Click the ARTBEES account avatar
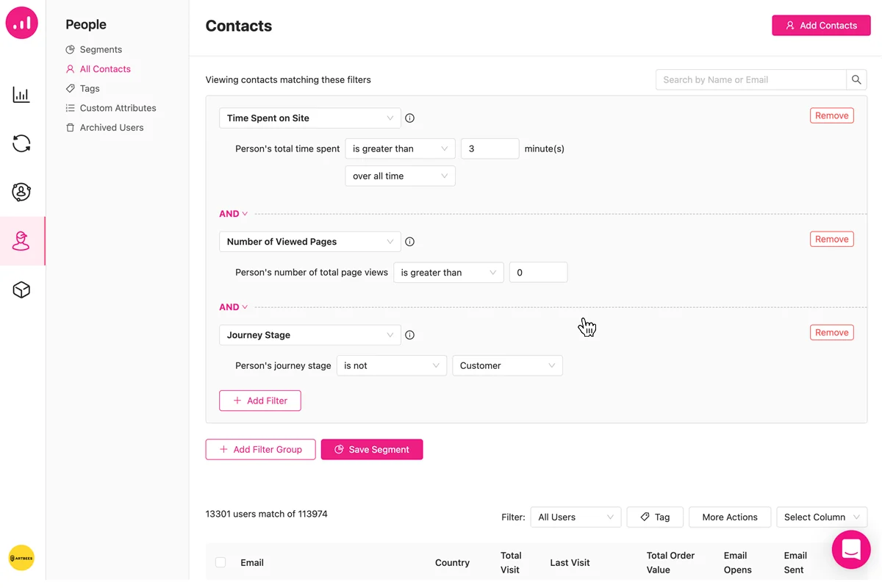Viewport: 882px width, 588px height. (x=22, y=558)
